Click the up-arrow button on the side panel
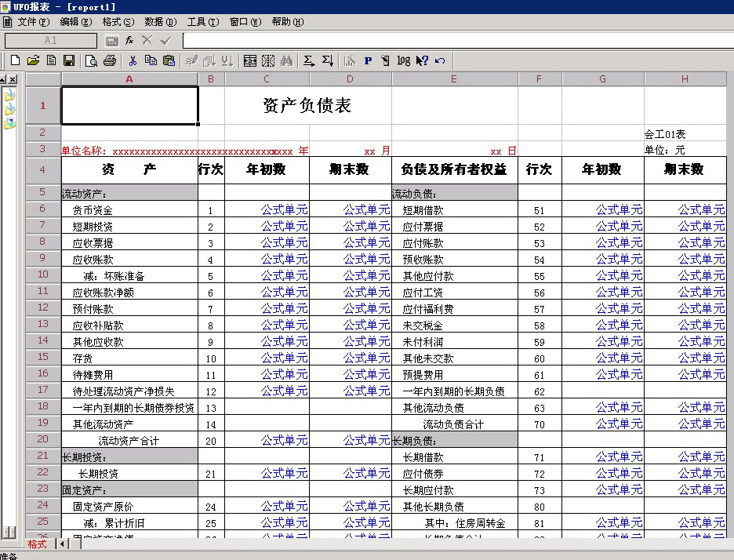 pos(3,79)
